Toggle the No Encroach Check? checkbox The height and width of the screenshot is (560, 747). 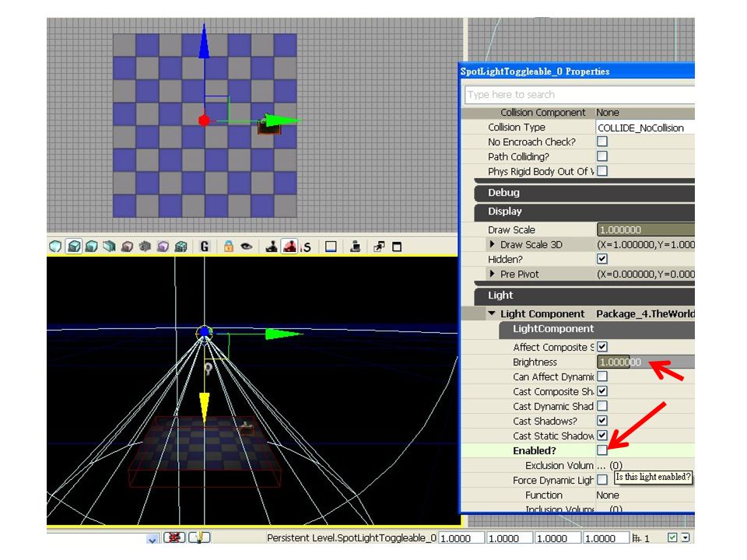coord(602,142)
